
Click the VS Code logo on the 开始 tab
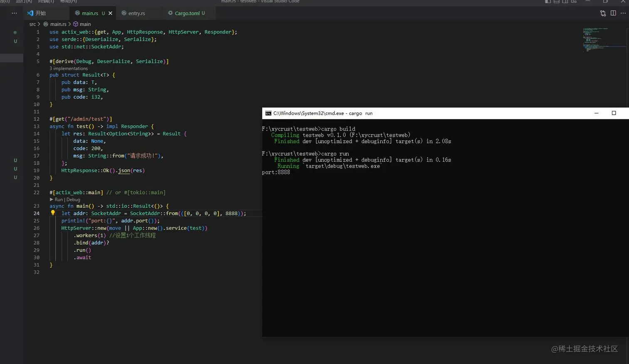pyautogui.click(x=30, y=13)
